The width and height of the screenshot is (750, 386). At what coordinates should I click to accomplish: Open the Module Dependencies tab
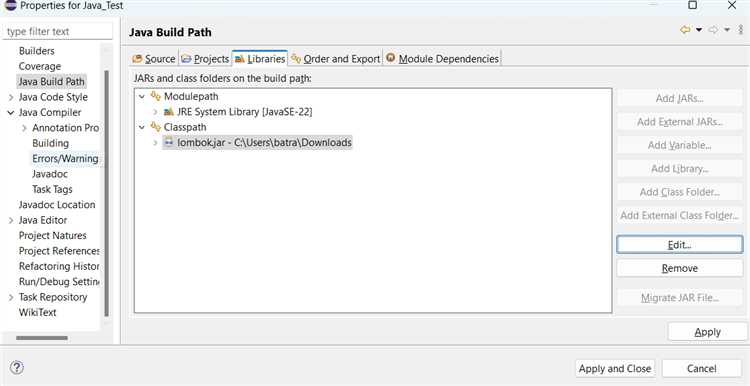[442, 59]
